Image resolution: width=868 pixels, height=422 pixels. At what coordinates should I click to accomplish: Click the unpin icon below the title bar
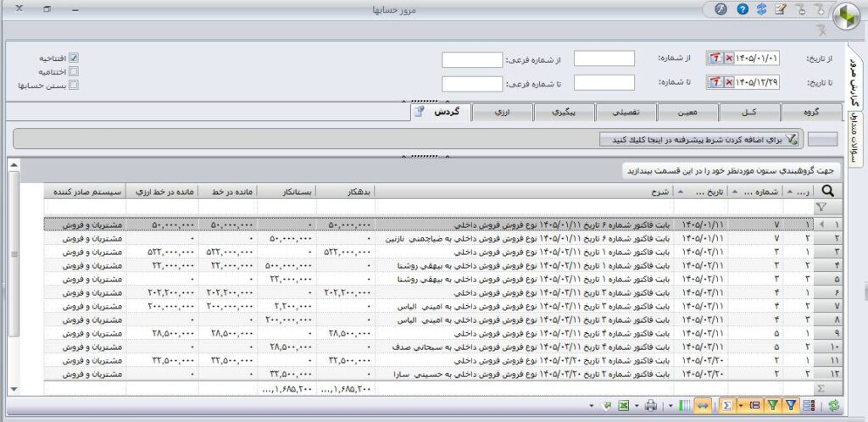tap(822, 31)
